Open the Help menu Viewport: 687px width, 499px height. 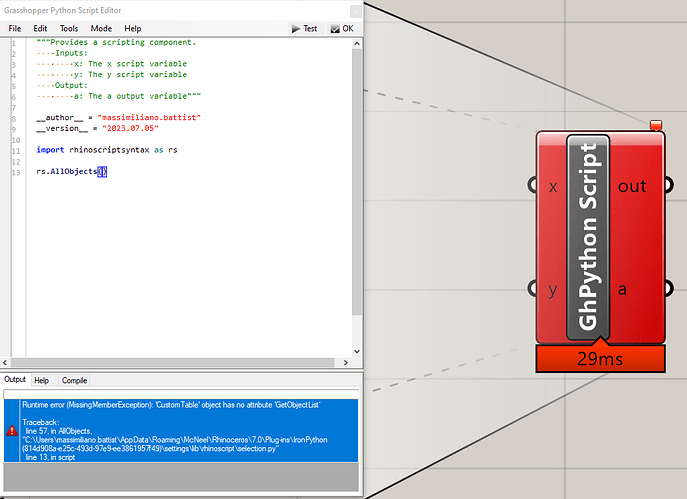pos(132,28)
